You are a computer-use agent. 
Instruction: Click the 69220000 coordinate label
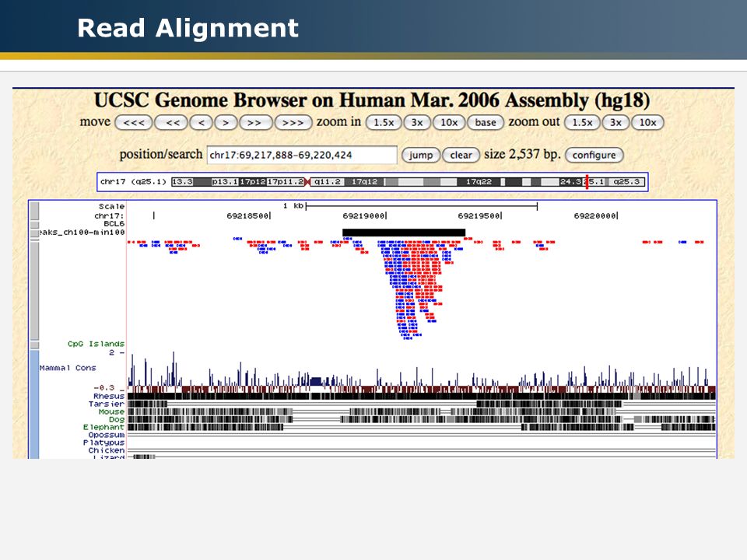(595, 215)
